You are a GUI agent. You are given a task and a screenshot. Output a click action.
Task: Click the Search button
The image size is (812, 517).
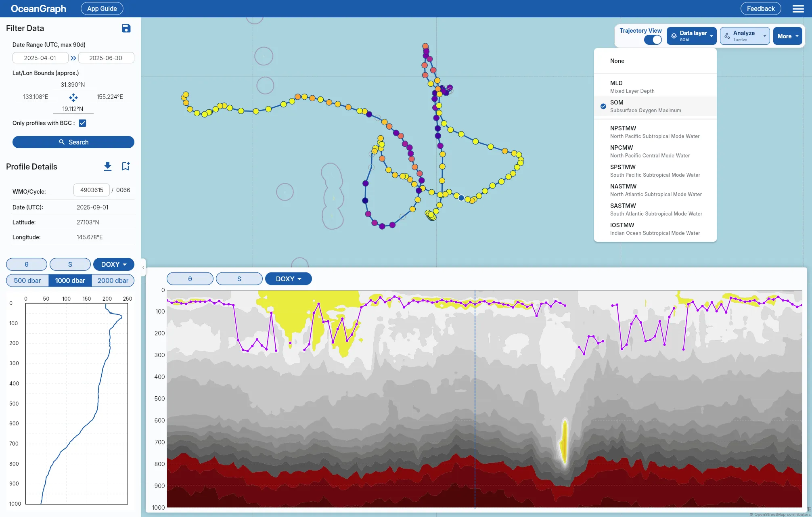[73, 142]
